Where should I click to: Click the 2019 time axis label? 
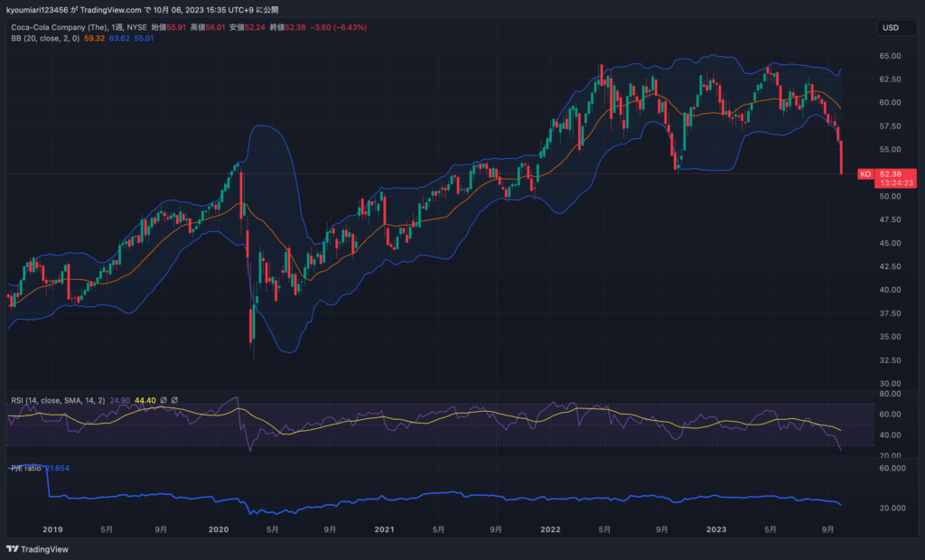pyautogui.click(x=52, y=529)
